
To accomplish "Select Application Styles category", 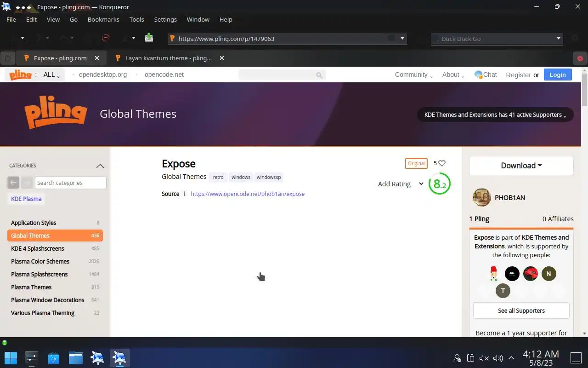I will click(55, 223).
